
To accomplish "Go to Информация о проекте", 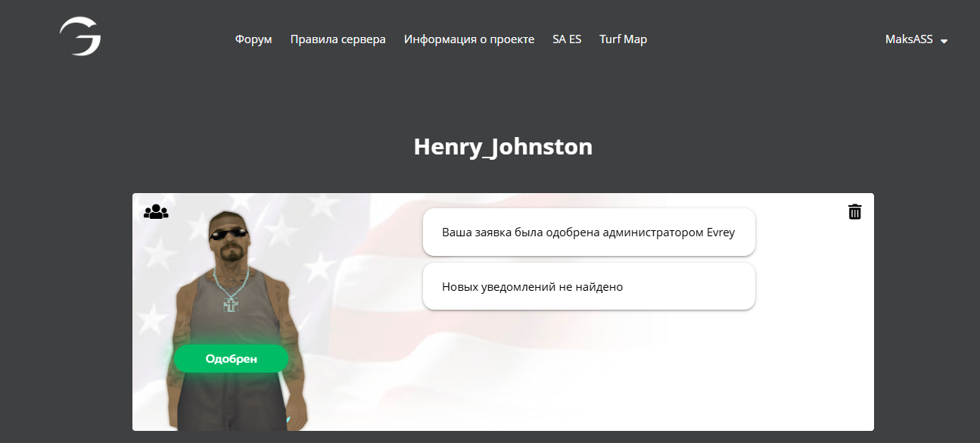I will (469, 39).
